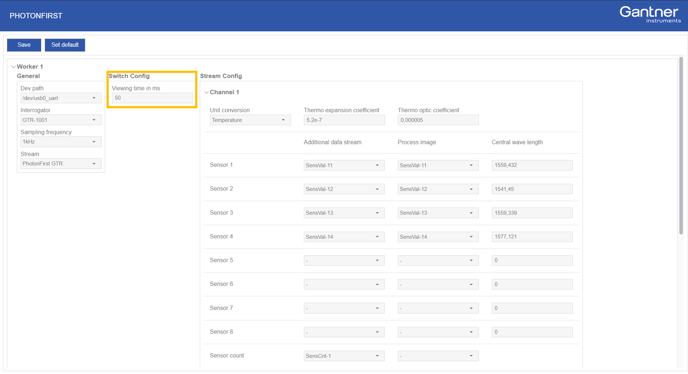The height and width of the screenshot is (374, 688).
Task: Collapse the Channel 1 section
Action: point(206,92)
